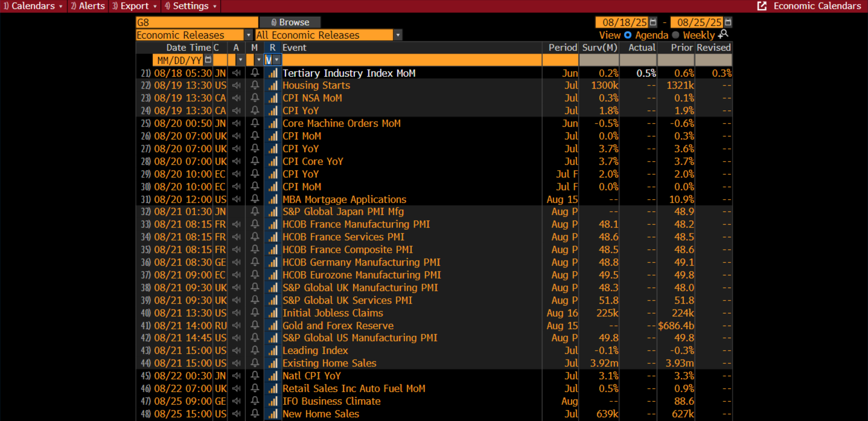
Task: Open the Export menu
Action: click(134, 6)
